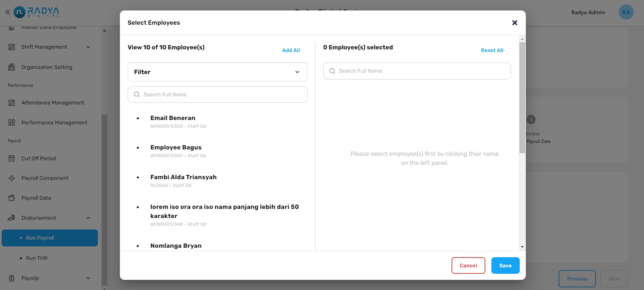Expand the Payslip menu chevron
Image resolution: width=644 pixels, height=290 pixels.
(x=88, y=278)
